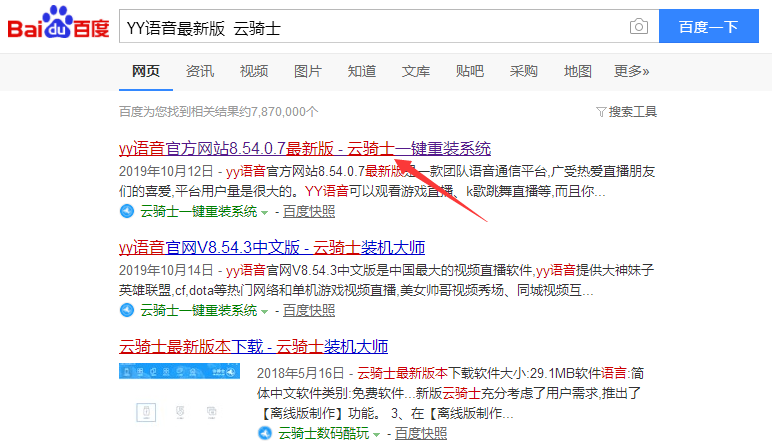Open 百度快照 of the third result
772x448 pixels.
point(421,434)
